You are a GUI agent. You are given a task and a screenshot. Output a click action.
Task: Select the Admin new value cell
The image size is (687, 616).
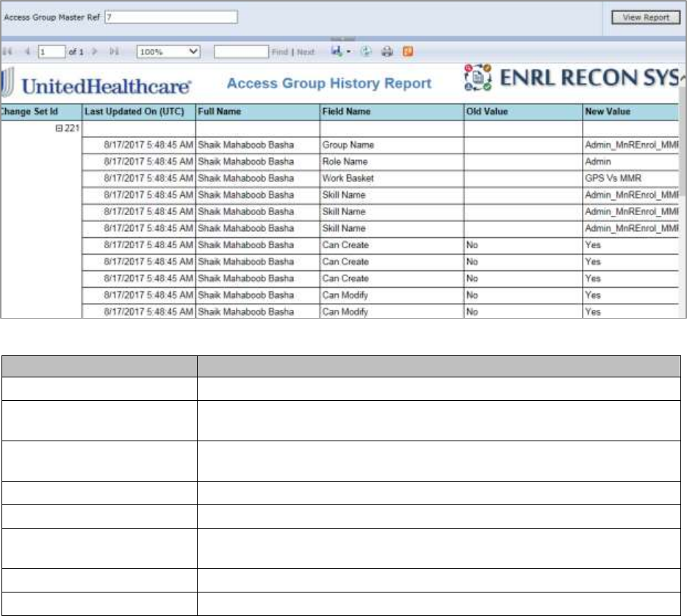tap(631, 162)
